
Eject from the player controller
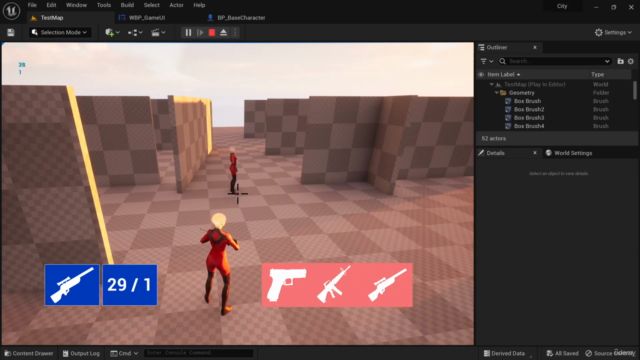(223, 33)
